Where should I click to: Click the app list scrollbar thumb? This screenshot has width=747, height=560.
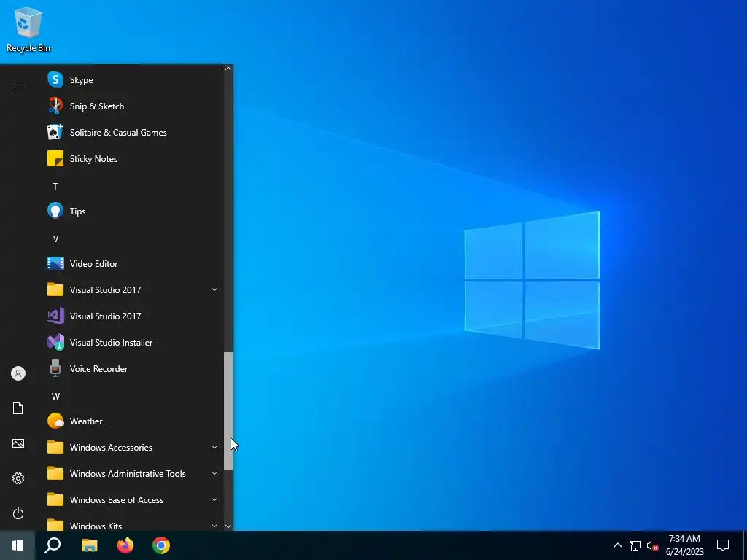pyautogui.click(x=228, y=411)
